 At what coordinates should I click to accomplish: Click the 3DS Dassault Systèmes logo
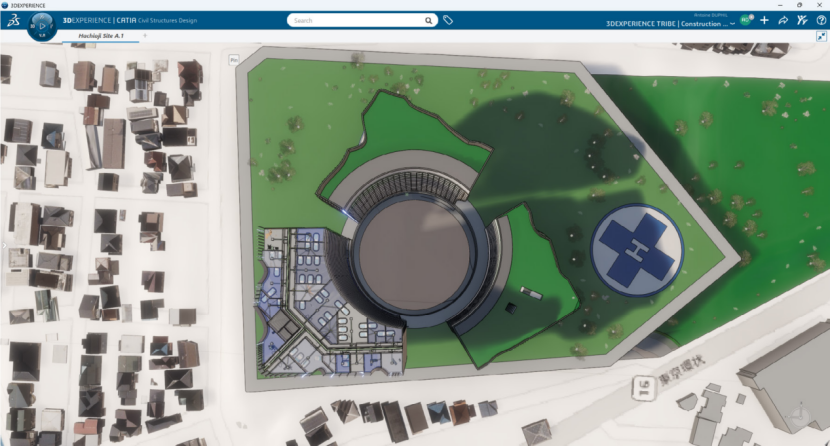[x=14, y=20]
